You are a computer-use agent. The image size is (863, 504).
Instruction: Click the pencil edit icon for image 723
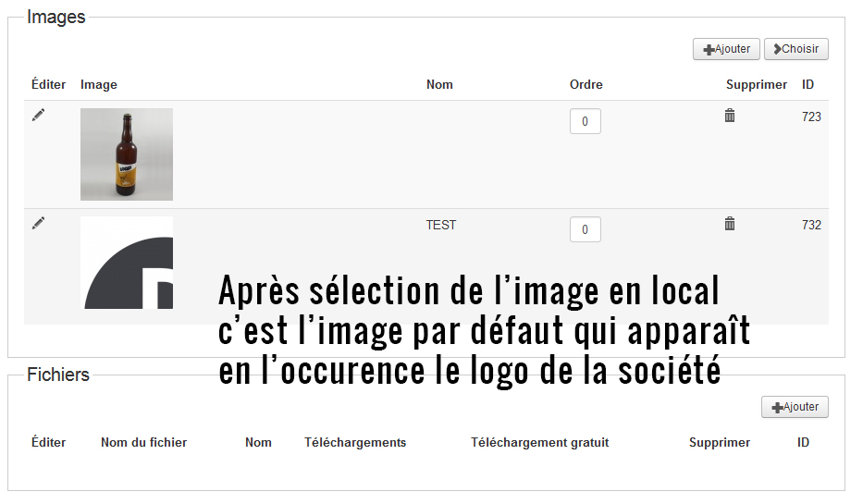click(38, 115)
